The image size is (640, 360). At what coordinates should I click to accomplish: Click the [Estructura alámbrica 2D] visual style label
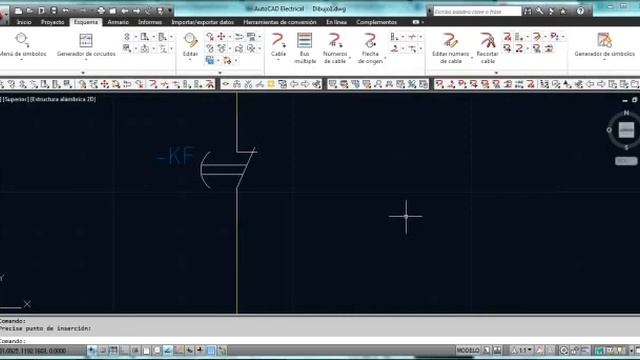click(x=63, y=99)
